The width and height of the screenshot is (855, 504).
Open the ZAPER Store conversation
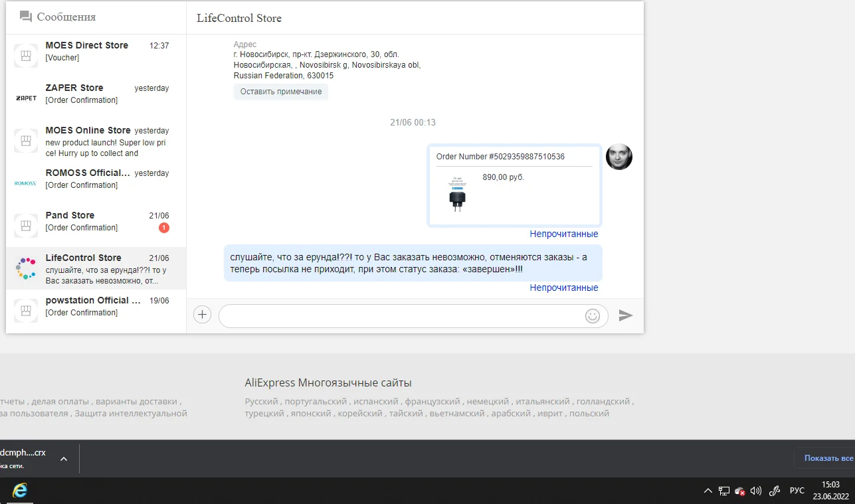coord(96,98)
